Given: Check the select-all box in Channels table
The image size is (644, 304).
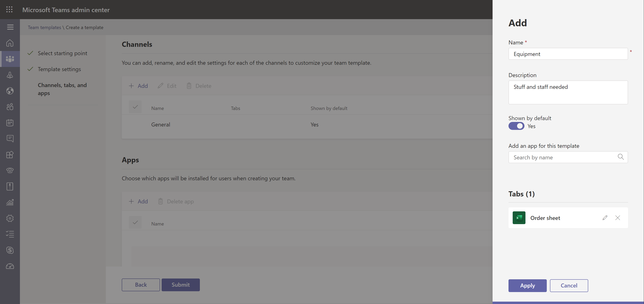Looking at the screenshot, I should click(135, 107).
